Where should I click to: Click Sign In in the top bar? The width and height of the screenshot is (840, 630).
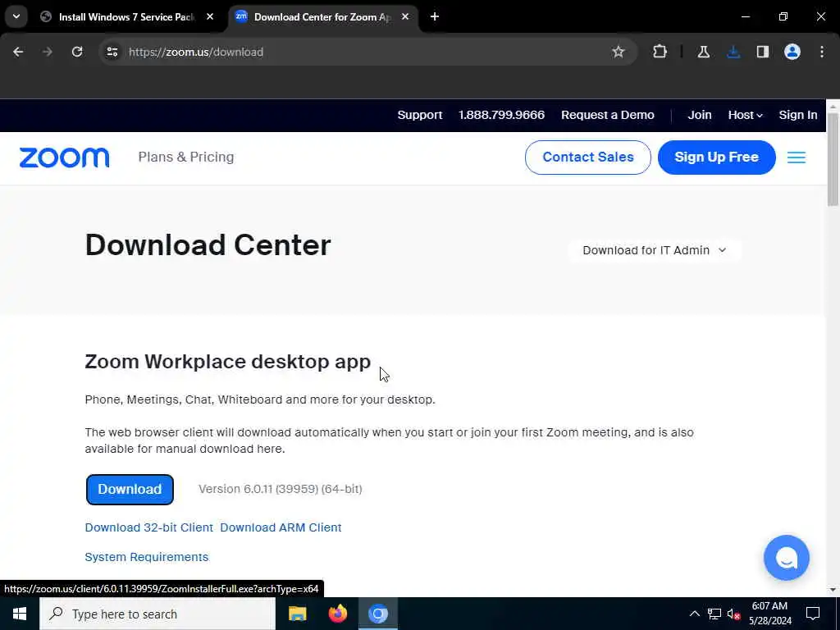point(797,115)
